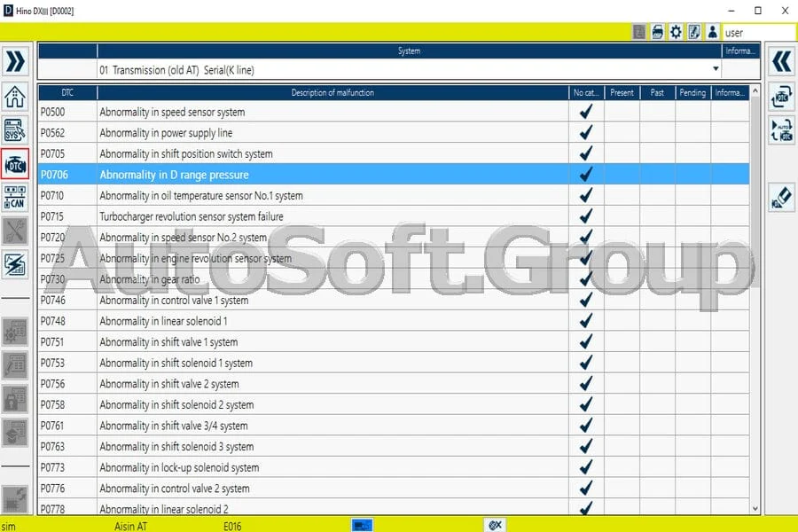Screen dimensions: 798x532
Task: Open the lightning-bolt electrical check icon
Action: [x=15, y=265]
